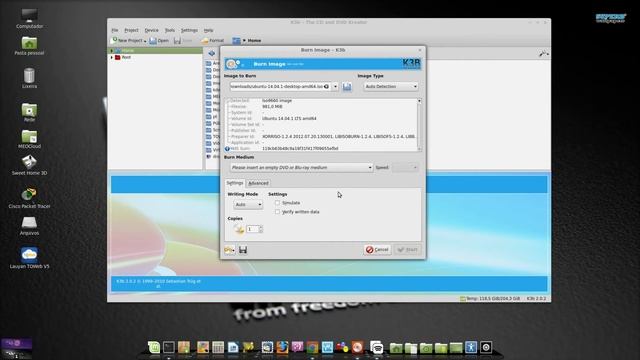The image size is (640, 360).
Task: Launch Firefox from the dock
Action: pyautogui.click(x=282, y=347)
